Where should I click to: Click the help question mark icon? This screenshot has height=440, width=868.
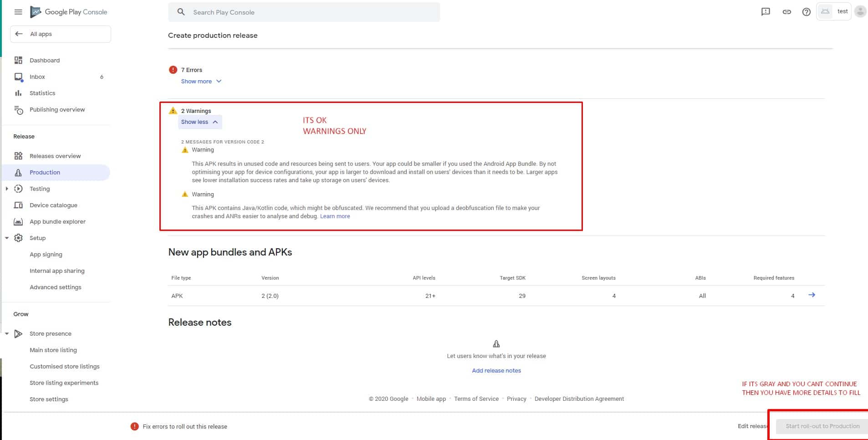[x=806, y=12]
